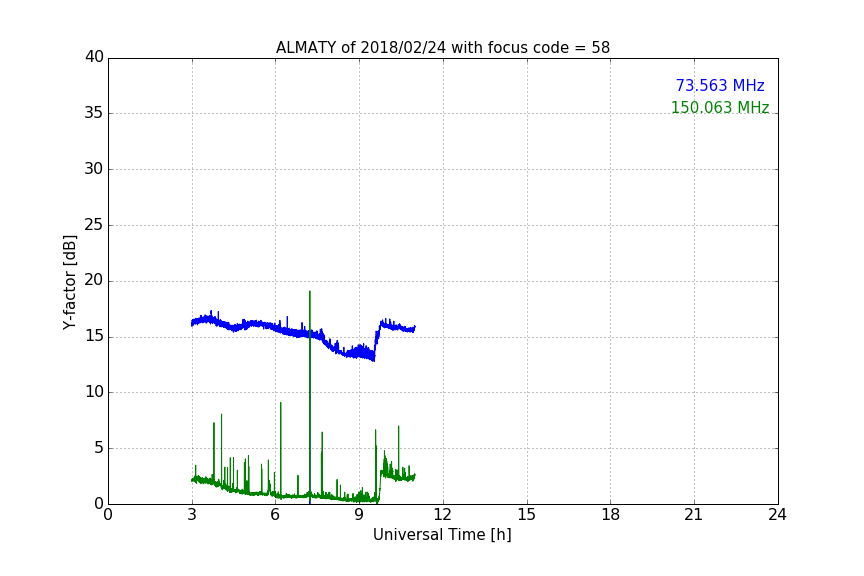Click the y-axis tick label '10'
864x576 pixels.
94,392
